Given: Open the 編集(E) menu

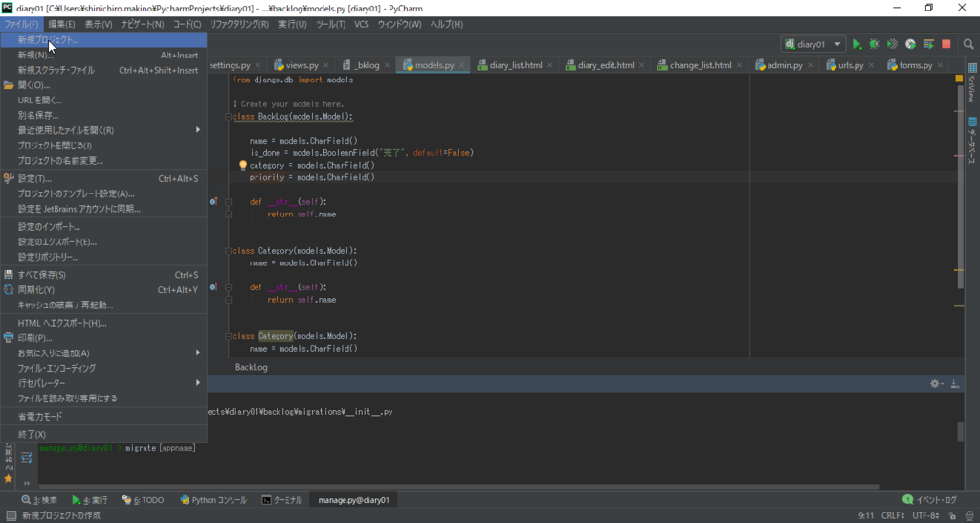Looking at the screenshot, I should coord(61,24).
